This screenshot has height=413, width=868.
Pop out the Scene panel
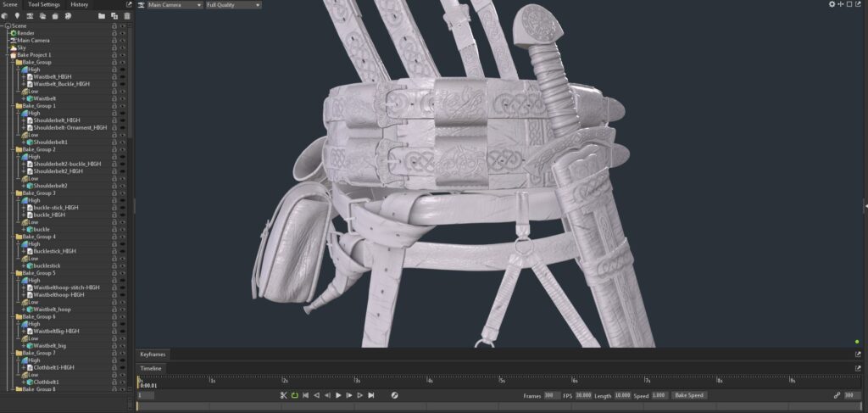[x=129, y=4]
